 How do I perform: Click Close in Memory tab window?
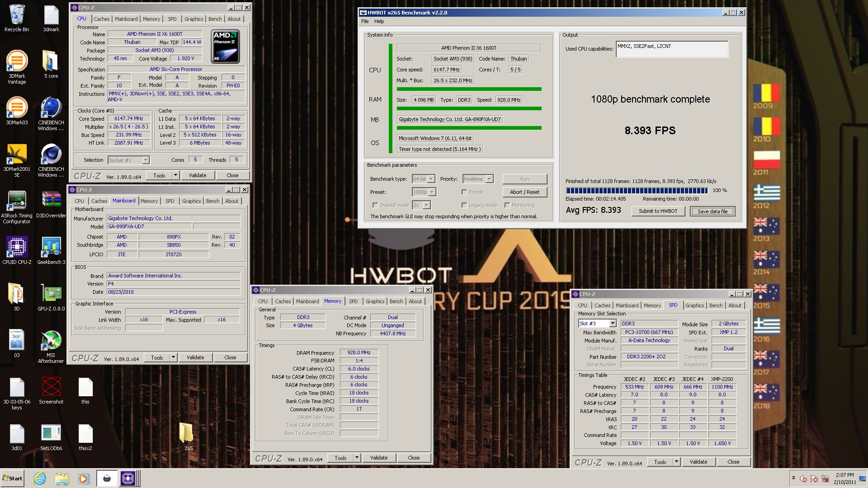tap(414, 458)
